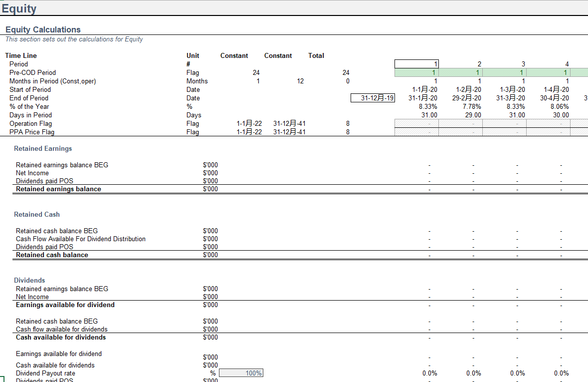Select the Operation Flag start date 1-1月-22
The width and height of the screenshot is (588, 382).
[249, 123]
